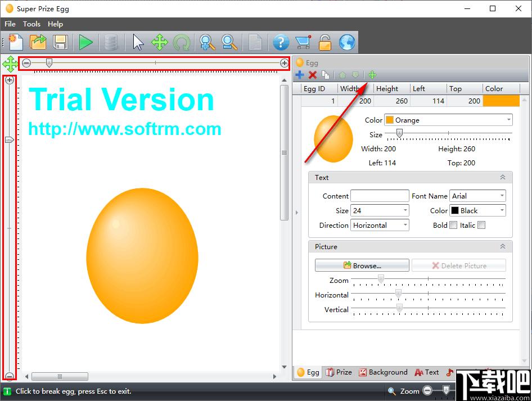The image size is (532, 401).
Task: Open the egg Color Orange dropdown
Action: click(448, 120)
